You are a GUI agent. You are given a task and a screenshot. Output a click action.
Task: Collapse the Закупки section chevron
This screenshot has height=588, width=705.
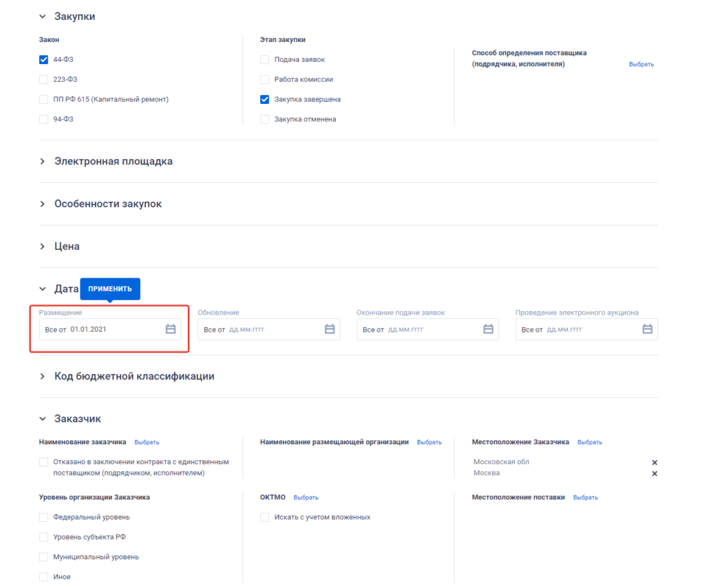[x=43, y=17]
